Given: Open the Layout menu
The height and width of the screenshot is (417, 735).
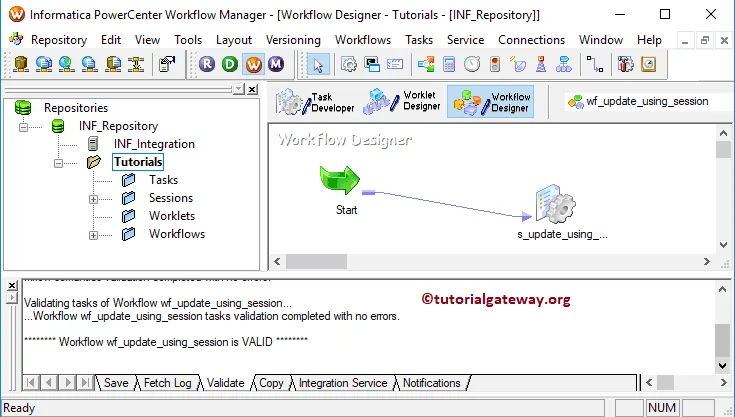Looking at the screenshot, I should pos(234,40).
